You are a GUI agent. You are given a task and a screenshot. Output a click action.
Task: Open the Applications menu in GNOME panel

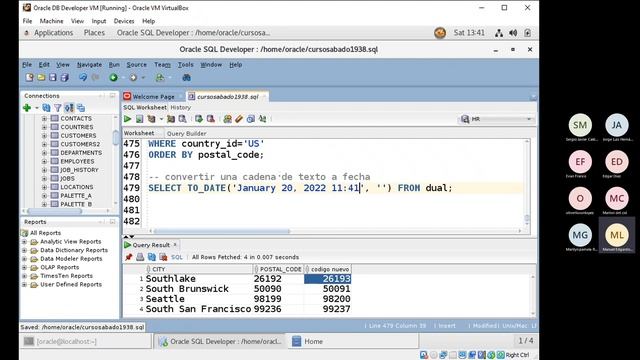[x=53, y=33]
